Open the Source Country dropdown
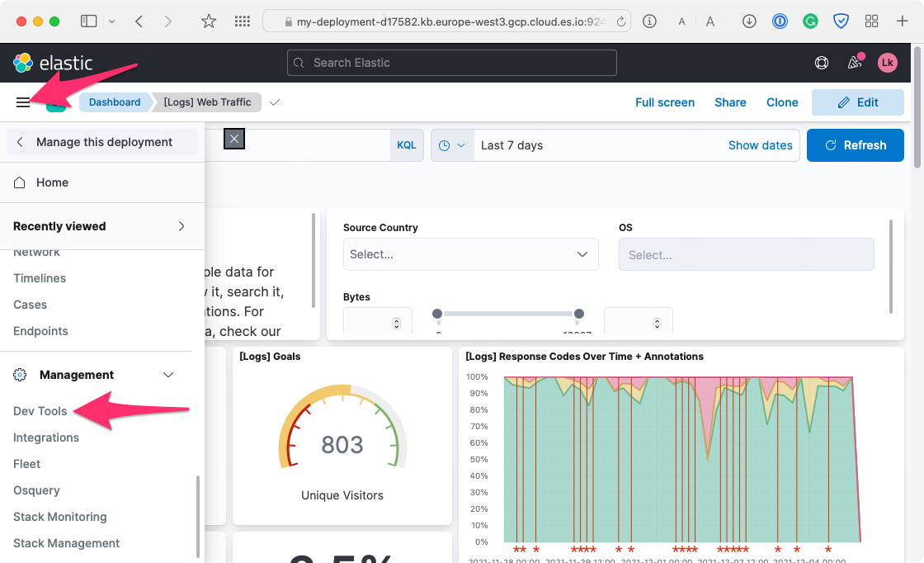 pos(470,254)
